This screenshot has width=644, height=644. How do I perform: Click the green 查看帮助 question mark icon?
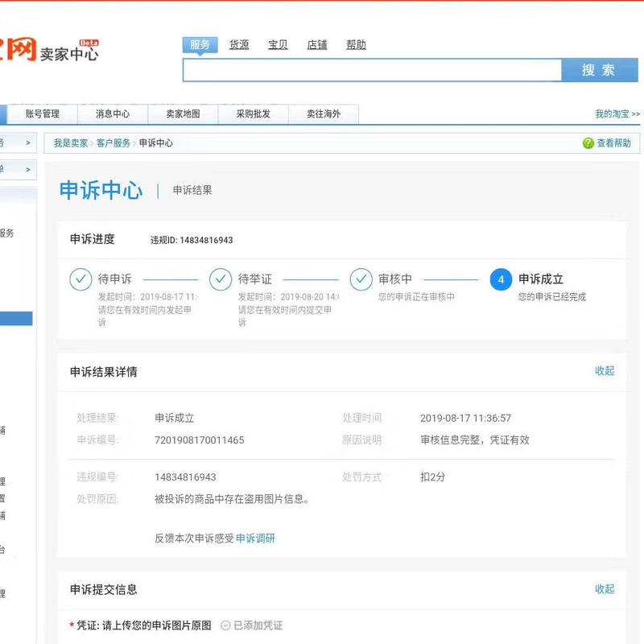click(x=588, y=143)
